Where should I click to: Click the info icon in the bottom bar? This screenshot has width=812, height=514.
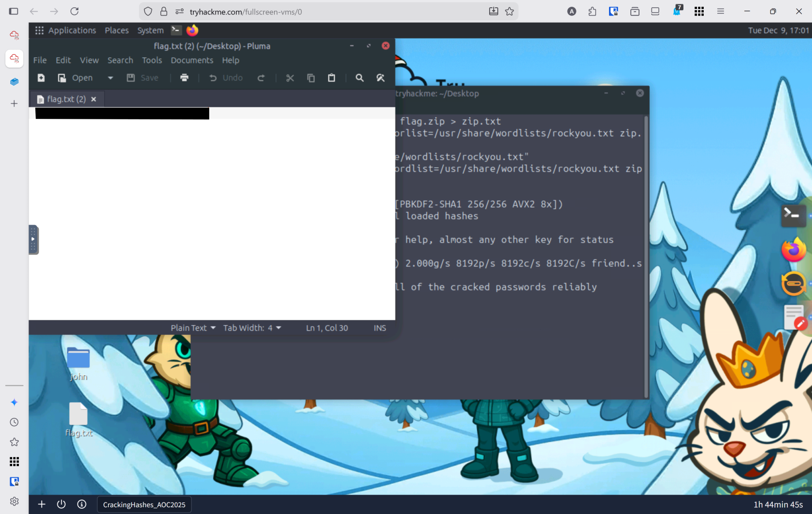point(82,504)
